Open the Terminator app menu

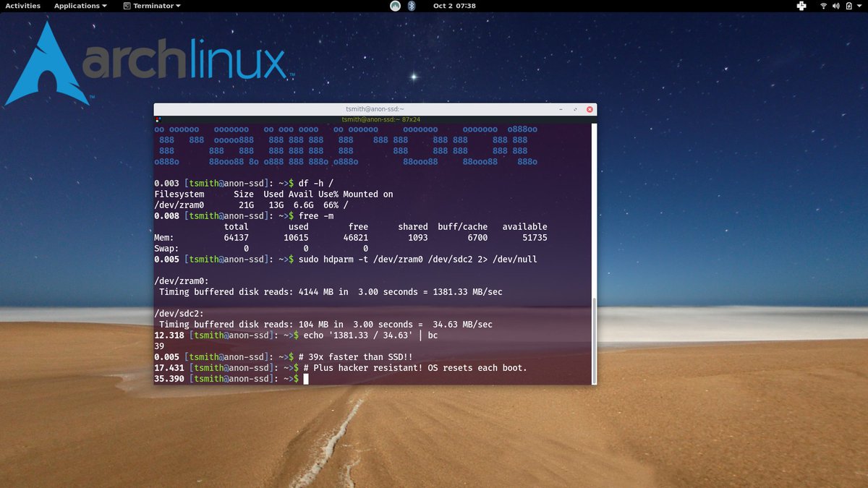(152, 6)
